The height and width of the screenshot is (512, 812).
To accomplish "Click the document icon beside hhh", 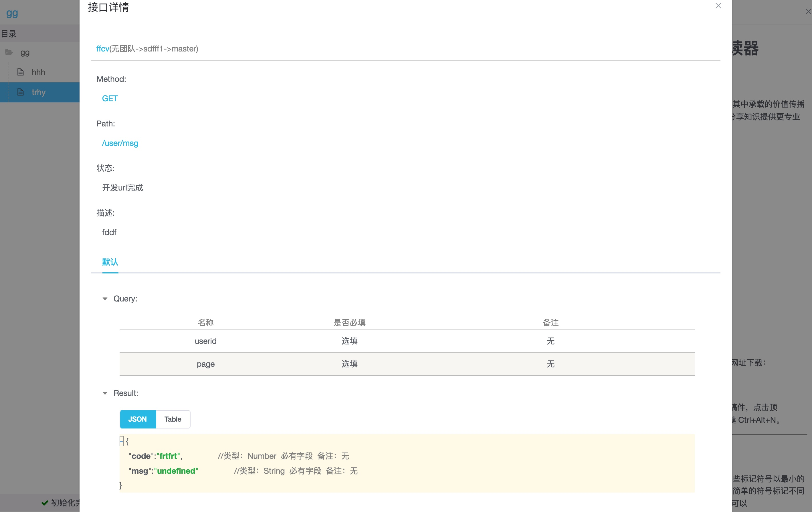I will (21, 72).
